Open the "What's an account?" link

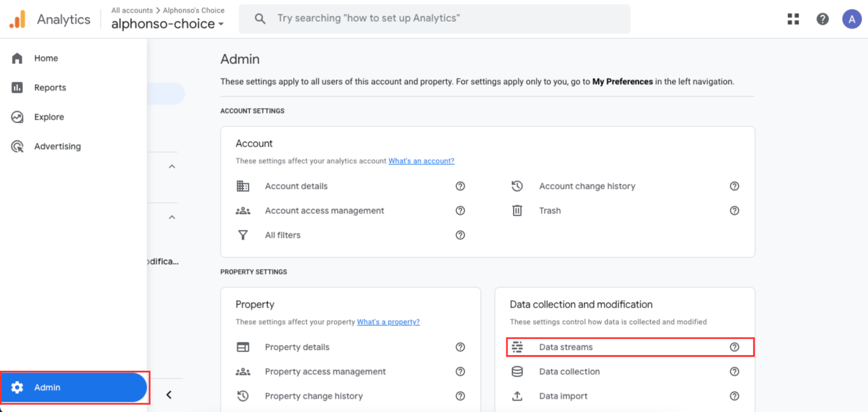click(x=421, y=161)
